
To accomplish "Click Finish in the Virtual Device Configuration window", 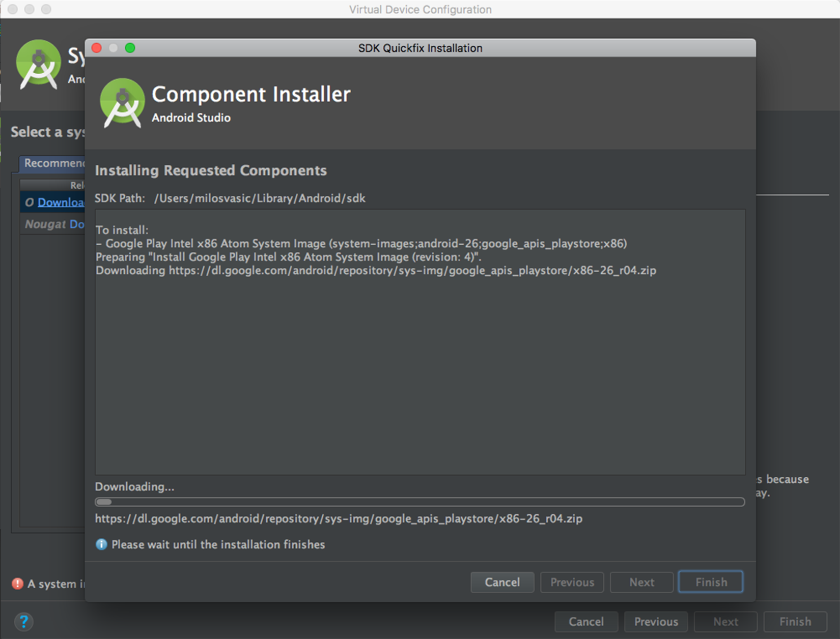I will pos(795,622).
